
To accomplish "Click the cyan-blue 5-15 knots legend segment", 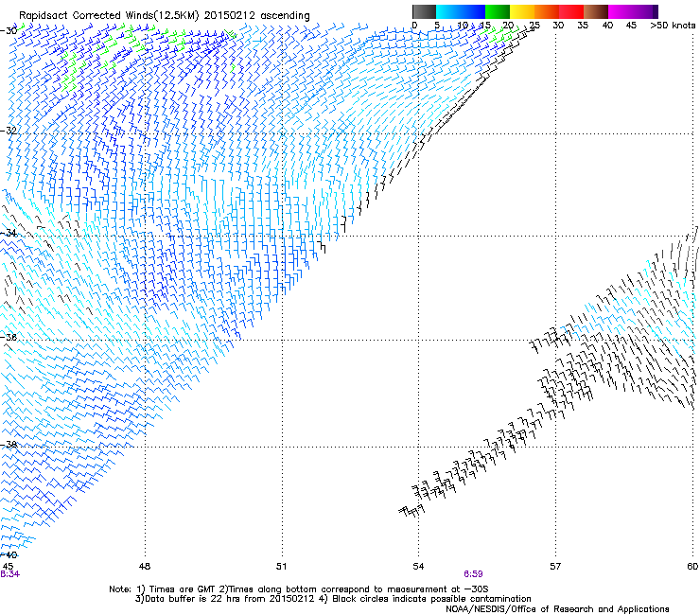I will [461, 11].
